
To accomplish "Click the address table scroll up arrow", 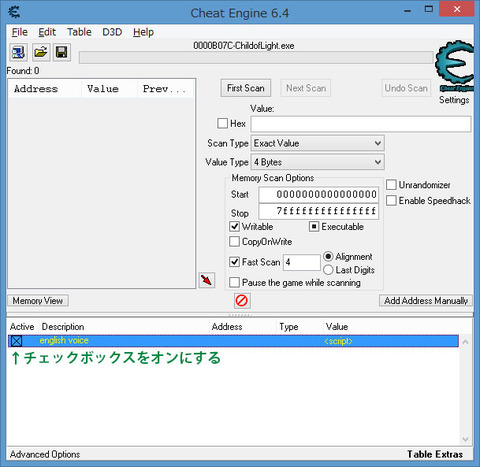I will pyautogui.click(x=466, y=342).
